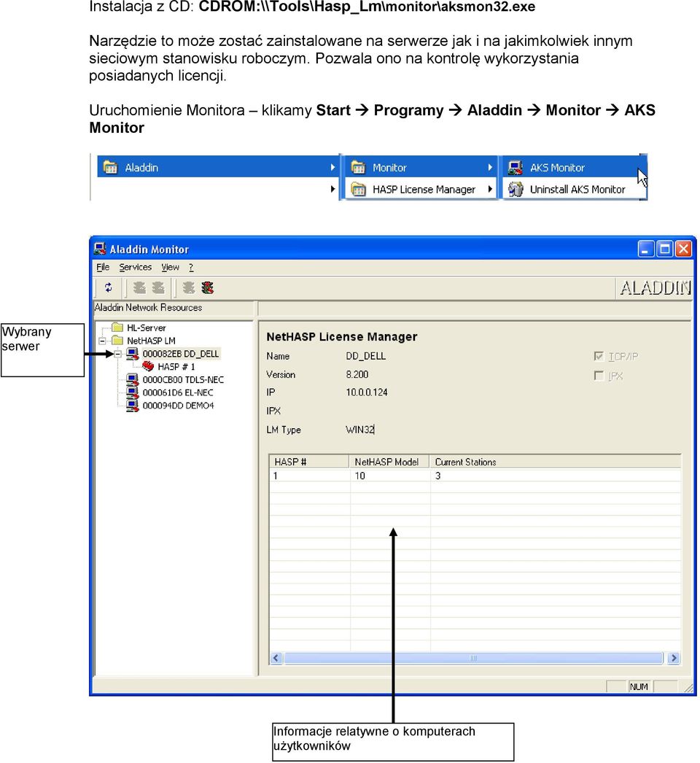The height and width of the screenshot is (763, 700).
Task: Select the NetHASP LM folder icon
Action: [x=117, y=340]
